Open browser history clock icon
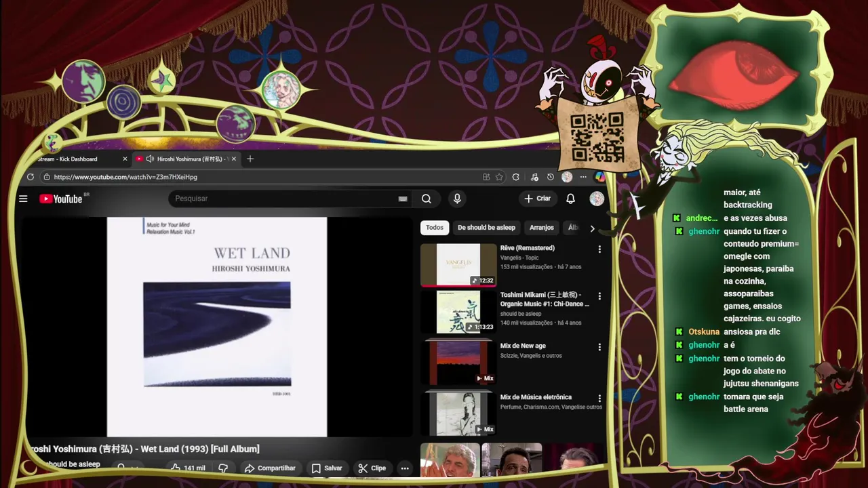The width and height of the screenshot is (868, 488). [x=551, y=177]
